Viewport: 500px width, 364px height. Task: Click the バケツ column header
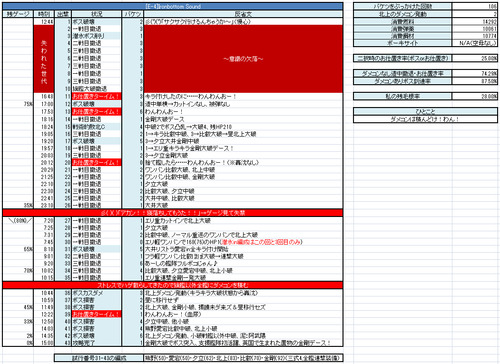coord(133,14)
